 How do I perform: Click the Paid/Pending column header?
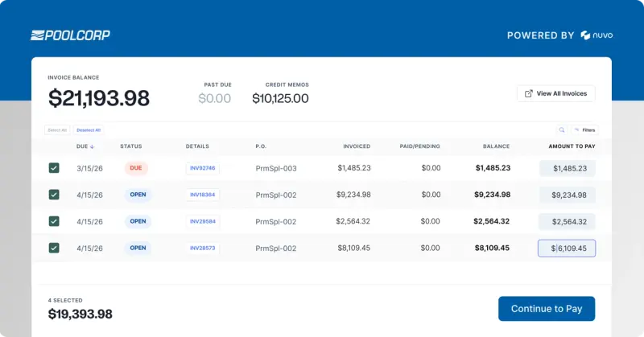(419, 146)
